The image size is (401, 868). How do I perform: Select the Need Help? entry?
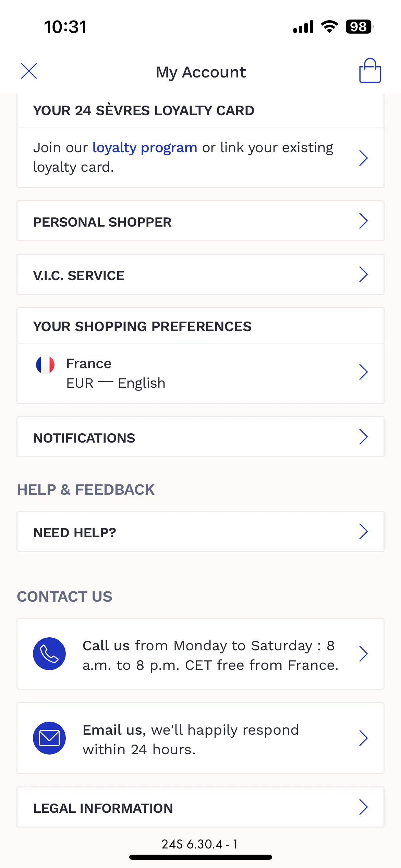point(200,531)
